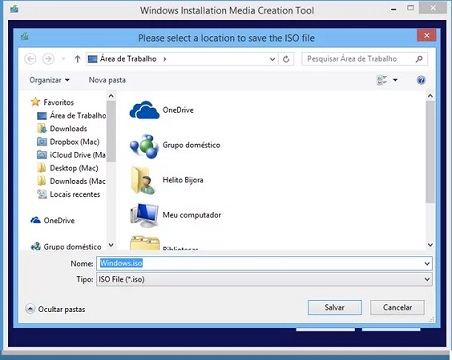Click the sidebar OneDrive cloud icon
The height and width of the screenshot is (360, 452).
point(35,220)
